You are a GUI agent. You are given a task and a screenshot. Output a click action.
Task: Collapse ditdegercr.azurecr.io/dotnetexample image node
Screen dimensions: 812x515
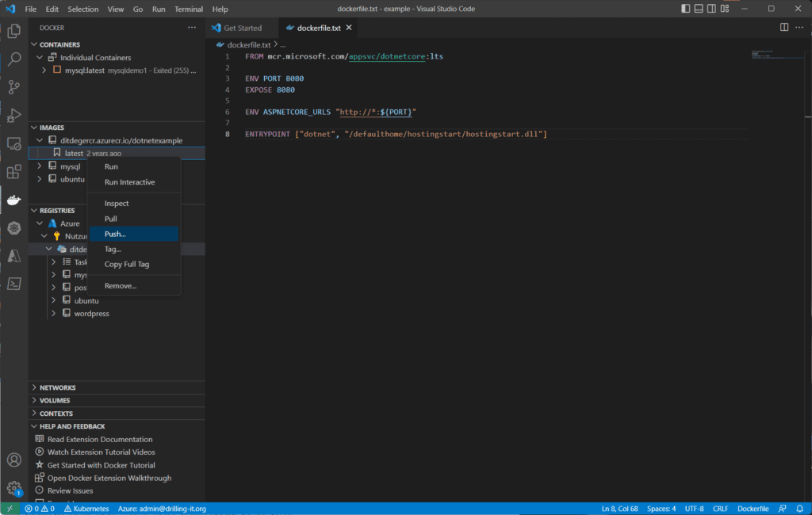[x=40, y=140]
